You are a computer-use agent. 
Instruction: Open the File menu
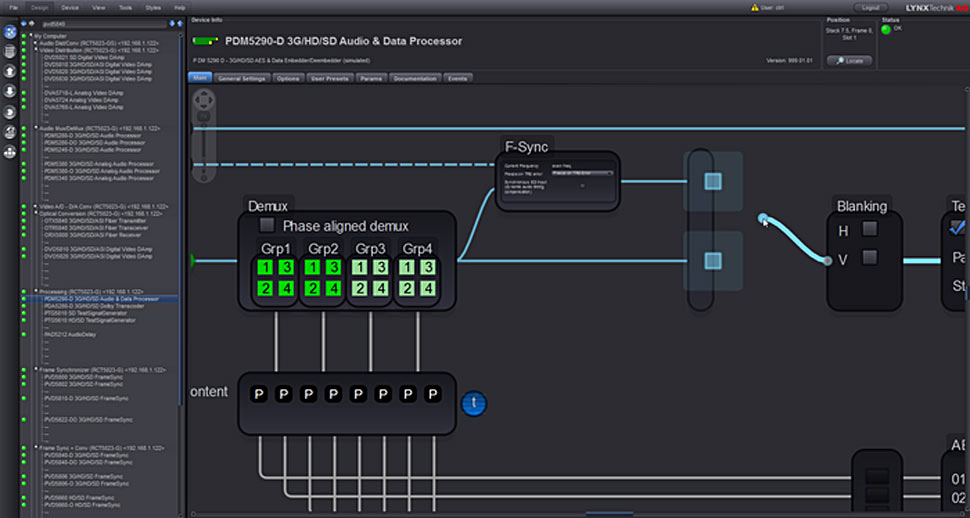pyautogui.click(x=14, y=7)
